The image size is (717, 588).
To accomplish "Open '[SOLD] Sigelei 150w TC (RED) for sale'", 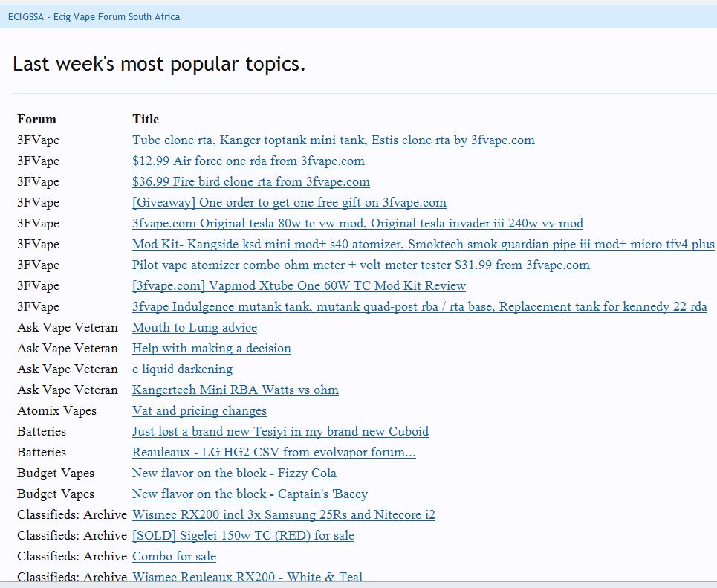I will pyautogui.click(x=243, y=536).
